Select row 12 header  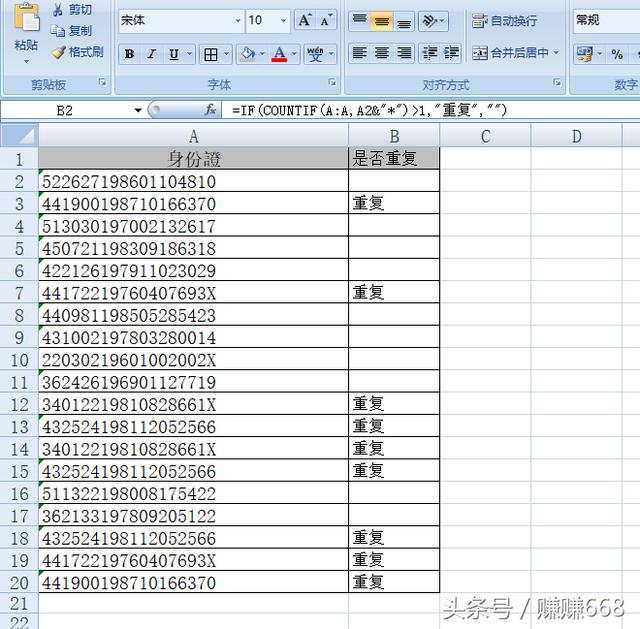tap(18, 404)
